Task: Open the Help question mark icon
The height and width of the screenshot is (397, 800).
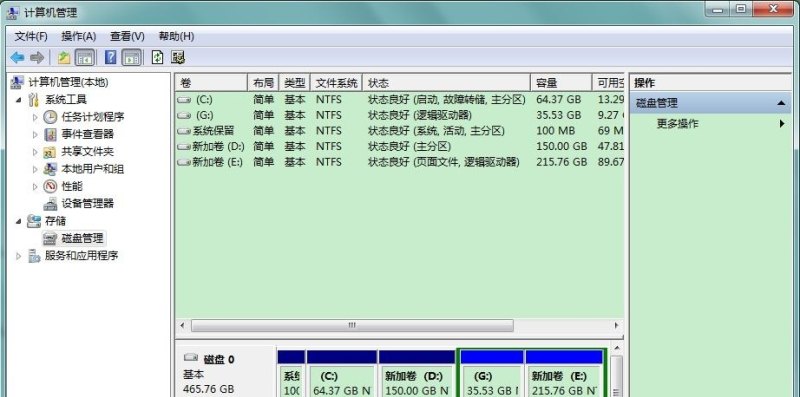Action: pyautogui.click(x=110, y=58)
